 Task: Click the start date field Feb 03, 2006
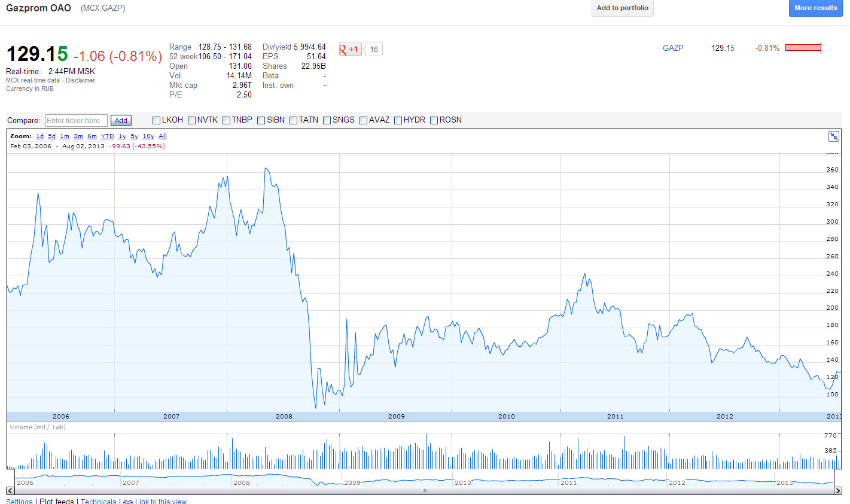(31, 146)
